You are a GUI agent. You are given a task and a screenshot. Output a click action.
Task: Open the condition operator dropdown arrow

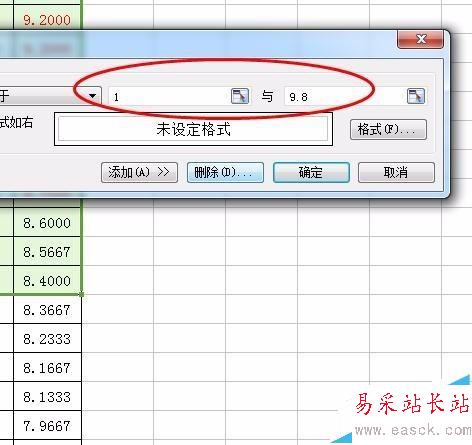[x=93, y=96]
